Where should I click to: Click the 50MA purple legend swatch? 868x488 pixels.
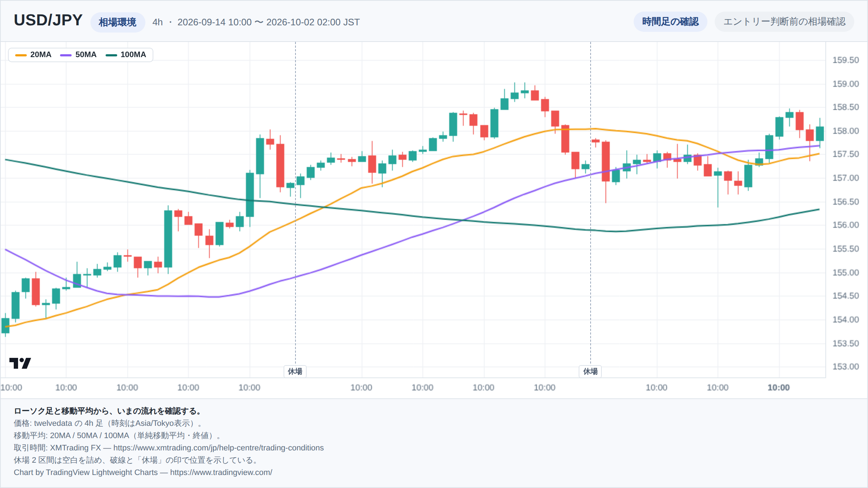pos(66,55)
